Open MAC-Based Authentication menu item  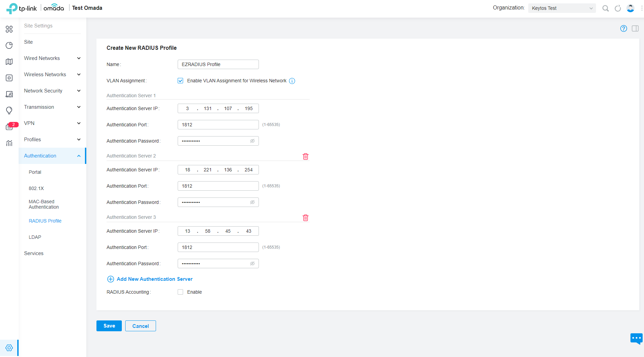[x=44, y=204]
